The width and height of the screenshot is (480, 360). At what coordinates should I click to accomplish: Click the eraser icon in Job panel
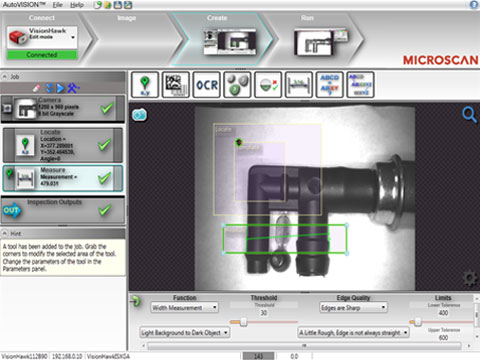click(x=37, y=88)
